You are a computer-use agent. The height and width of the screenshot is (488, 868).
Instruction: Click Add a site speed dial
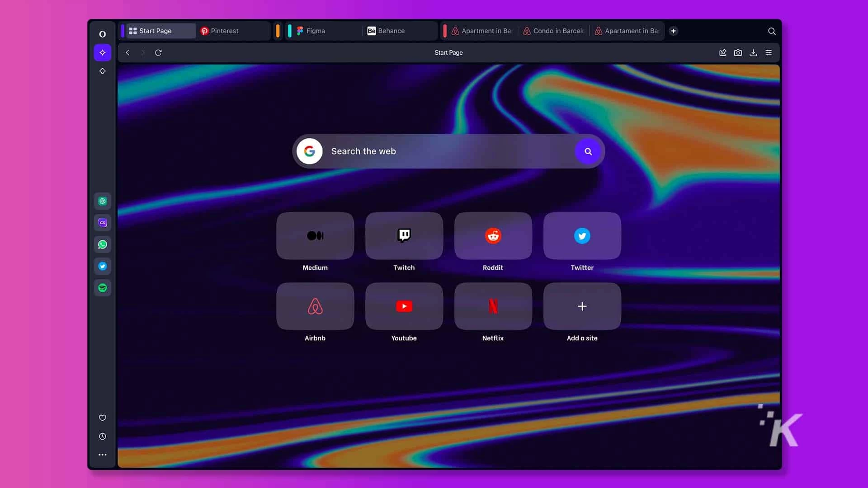pos(582,306)
